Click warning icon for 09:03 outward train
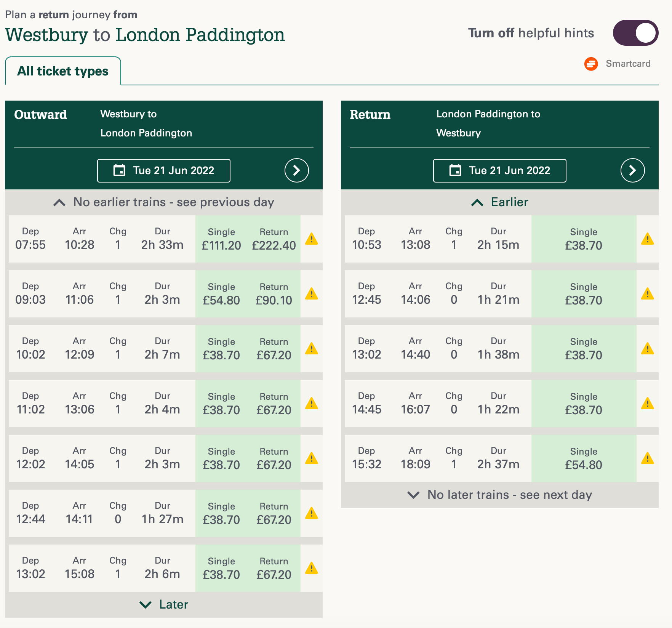 coord(311,294)
